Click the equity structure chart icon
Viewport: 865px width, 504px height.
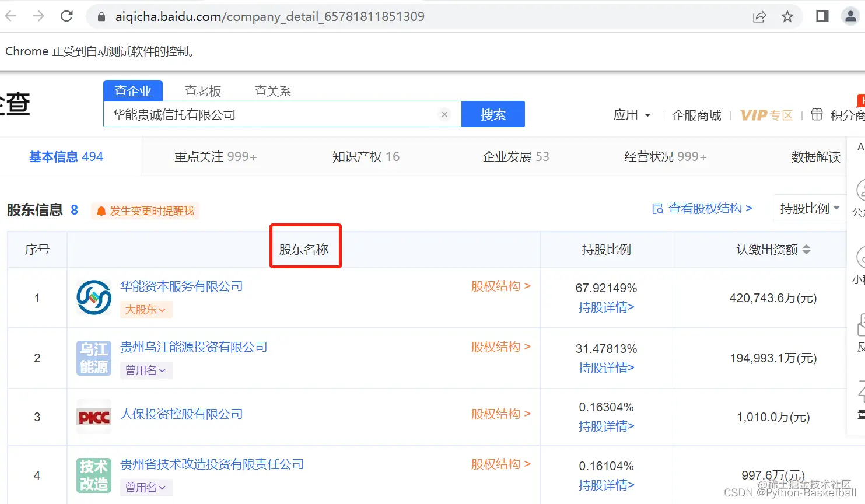click(657, 209)
